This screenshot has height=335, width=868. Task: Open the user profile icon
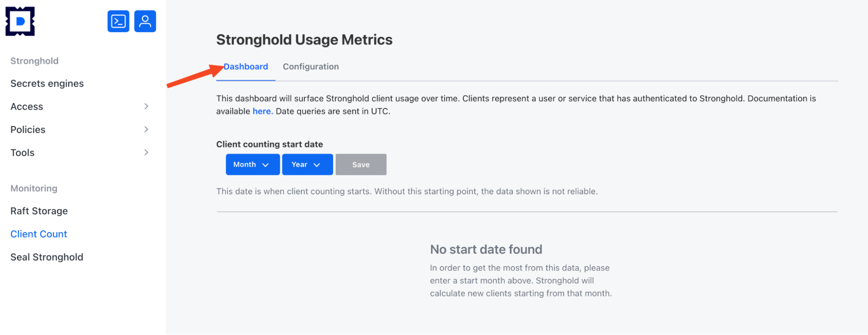coord(145,21)
